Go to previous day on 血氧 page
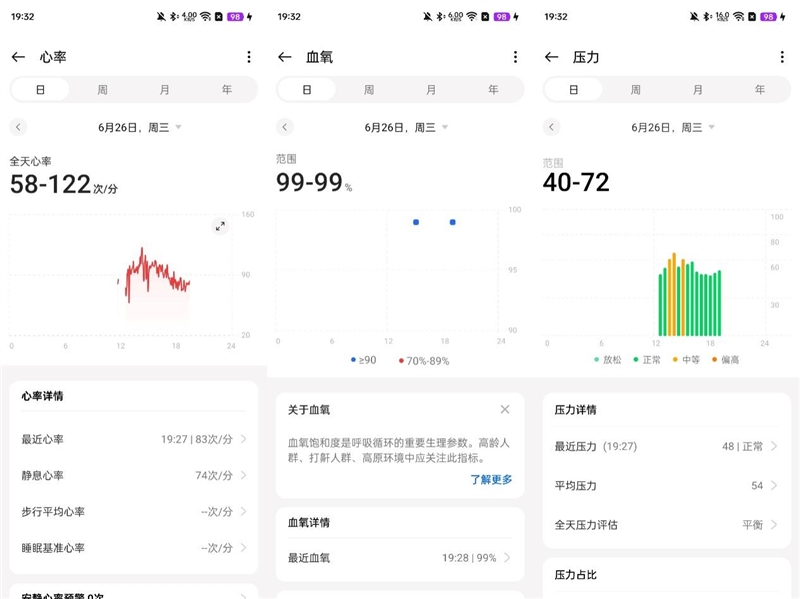 point(285,127)
